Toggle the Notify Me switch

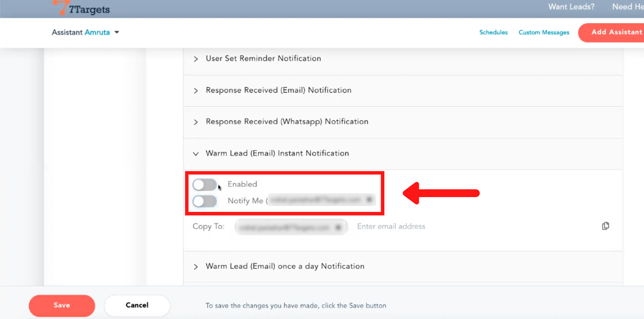(205, 201)
